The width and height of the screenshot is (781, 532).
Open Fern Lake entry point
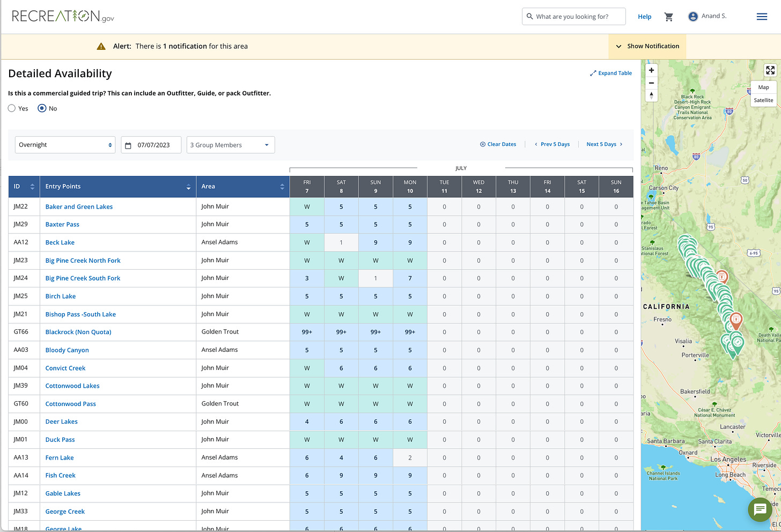[x=60, y=457]
